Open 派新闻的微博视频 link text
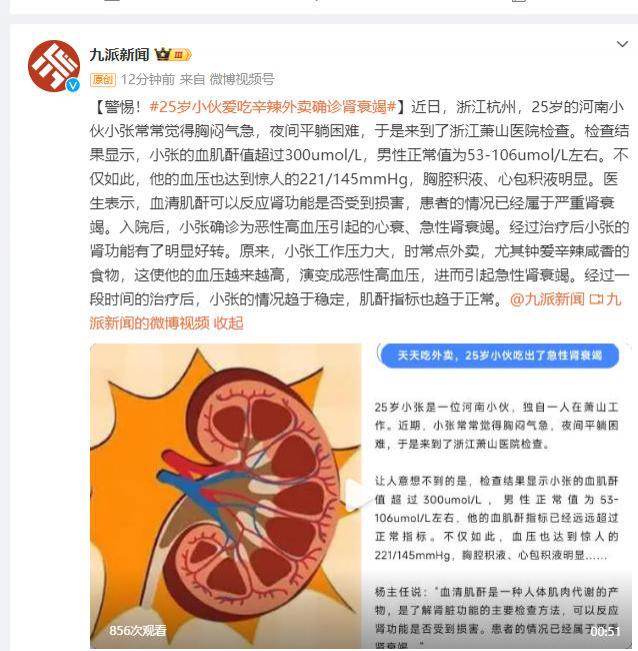 pos(150,323)
